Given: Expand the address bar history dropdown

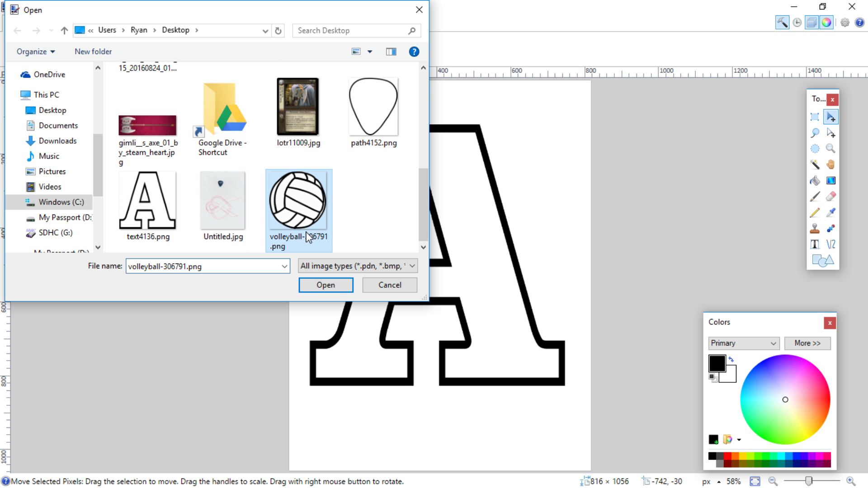Looking at the screenshot, I should pyautogui.click(x=265, y=31).
